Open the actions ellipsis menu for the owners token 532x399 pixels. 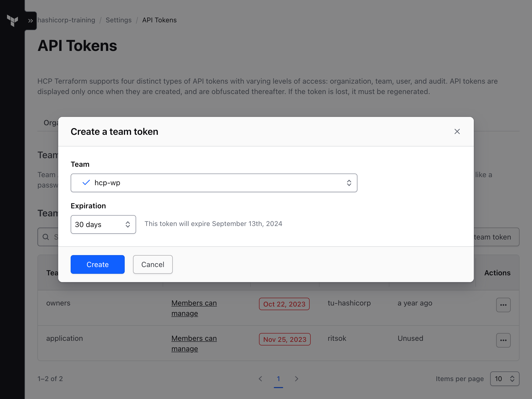point(503,305)
